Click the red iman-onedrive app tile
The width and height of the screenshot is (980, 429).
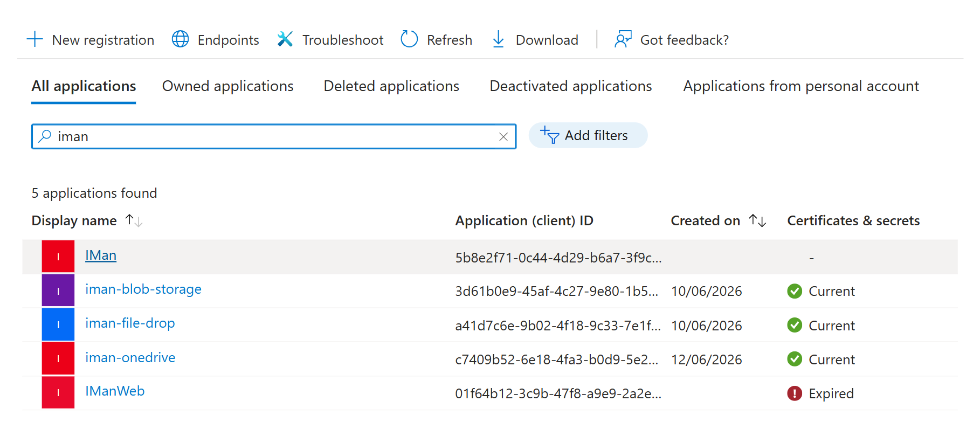pos(58,358)
